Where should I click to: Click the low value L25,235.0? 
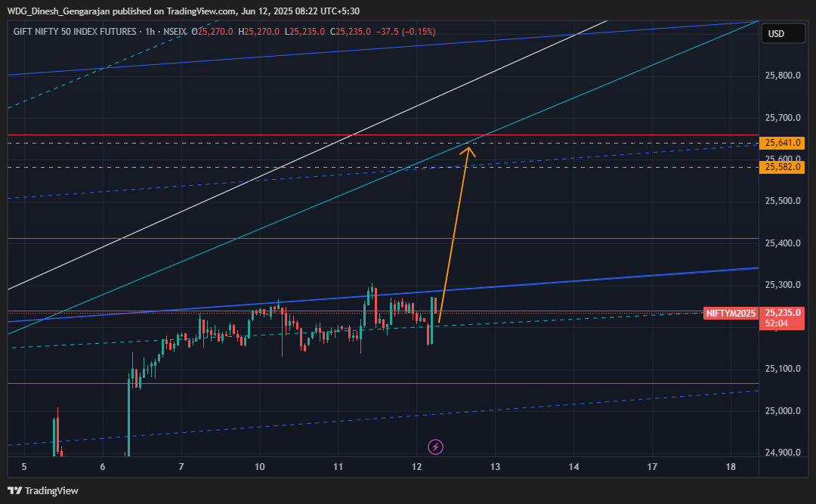304,32
